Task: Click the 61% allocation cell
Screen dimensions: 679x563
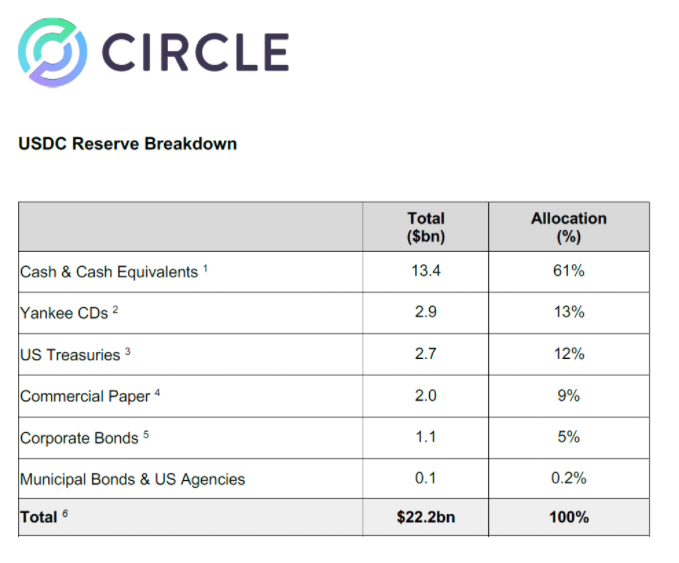Action: pos(569,271)
